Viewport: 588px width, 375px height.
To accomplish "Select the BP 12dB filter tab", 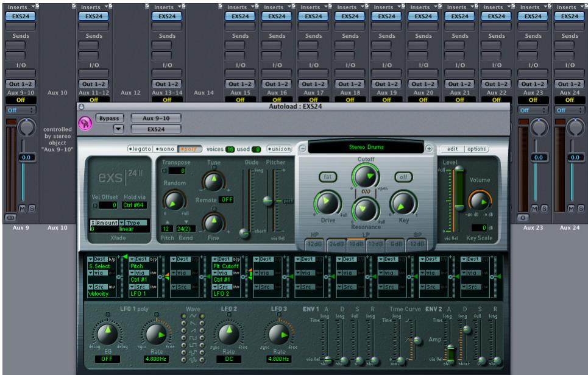I will [417, 244].
